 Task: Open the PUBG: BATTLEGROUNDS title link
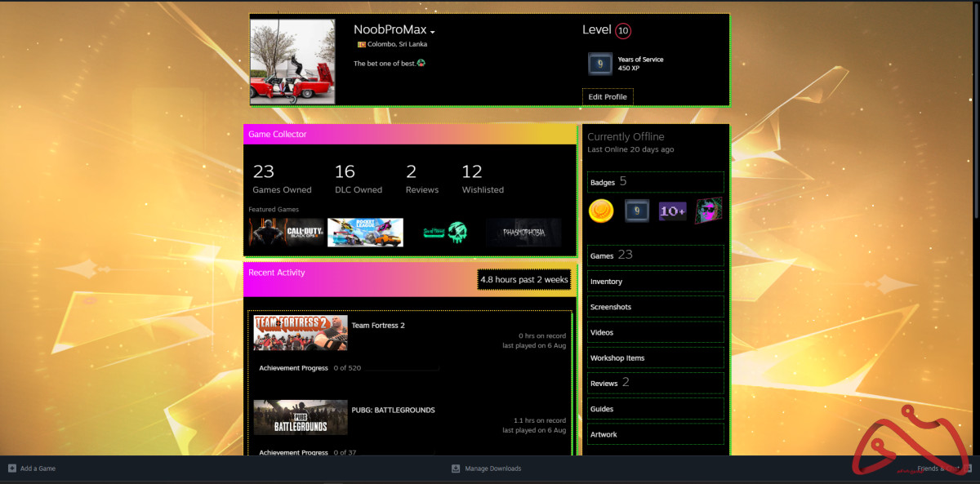click(393, 410)
